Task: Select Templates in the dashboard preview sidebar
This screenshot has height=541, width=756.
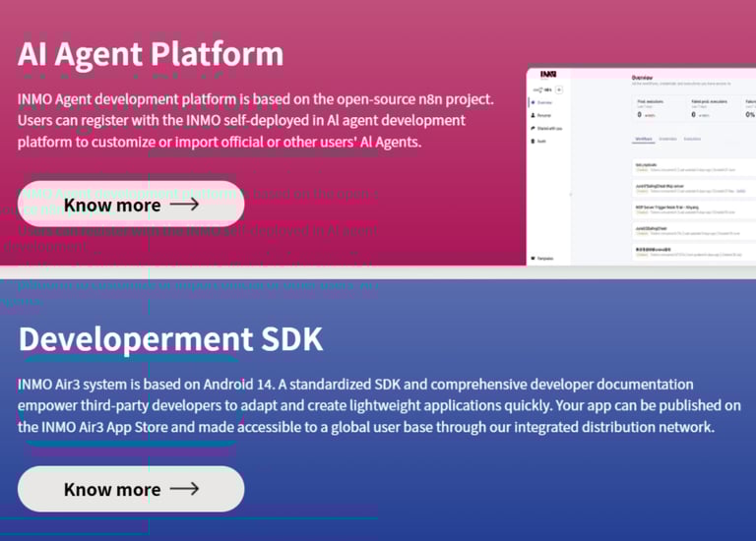Action: click(x=542, y=259)
